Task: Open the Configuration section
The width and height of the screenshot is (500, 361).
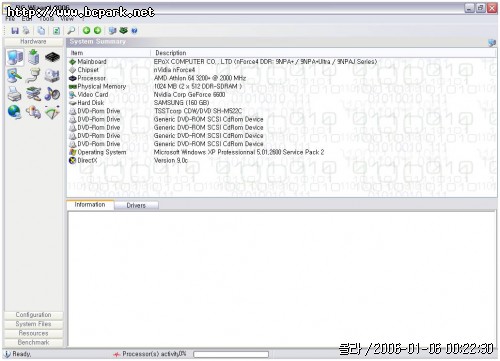Action: click(33, 315)
